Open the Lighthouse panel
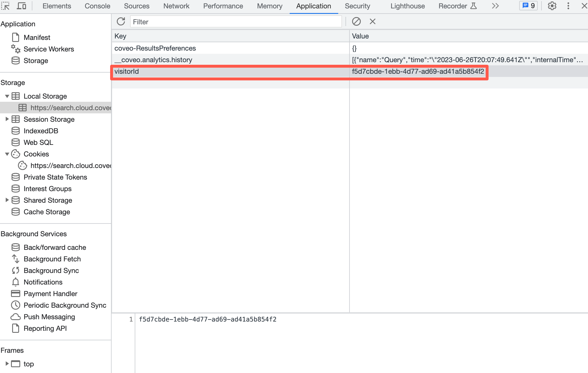The image size is (588, 373). pyautogui.click(x=407, y=6)
